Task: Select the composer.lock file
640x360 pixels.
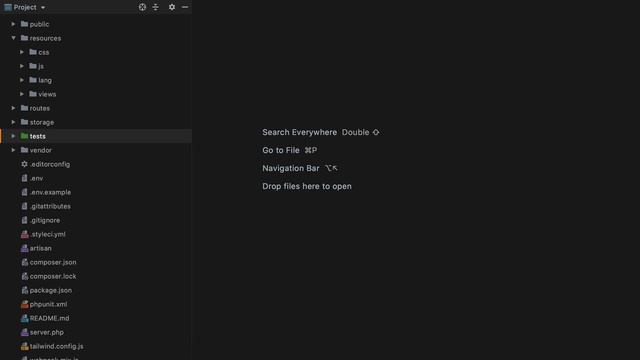Action: click(x=53, y=276)
